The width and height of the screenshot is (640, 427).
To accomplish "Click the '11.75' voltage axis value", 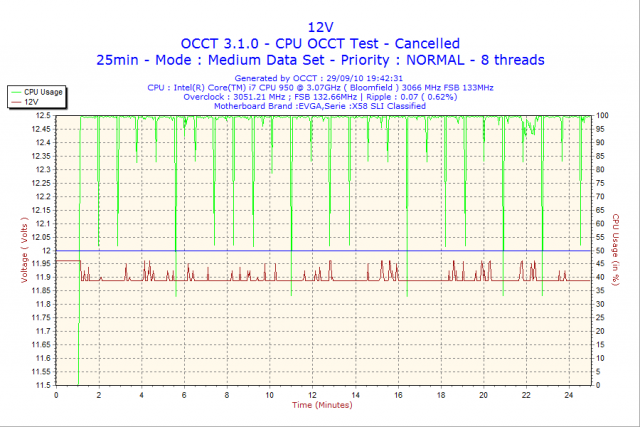I will point(42,318).
